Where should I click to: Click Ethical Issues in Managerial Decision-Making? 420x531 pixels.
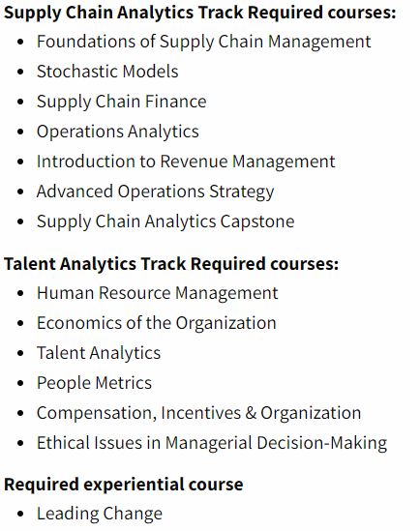pos(212,444)
